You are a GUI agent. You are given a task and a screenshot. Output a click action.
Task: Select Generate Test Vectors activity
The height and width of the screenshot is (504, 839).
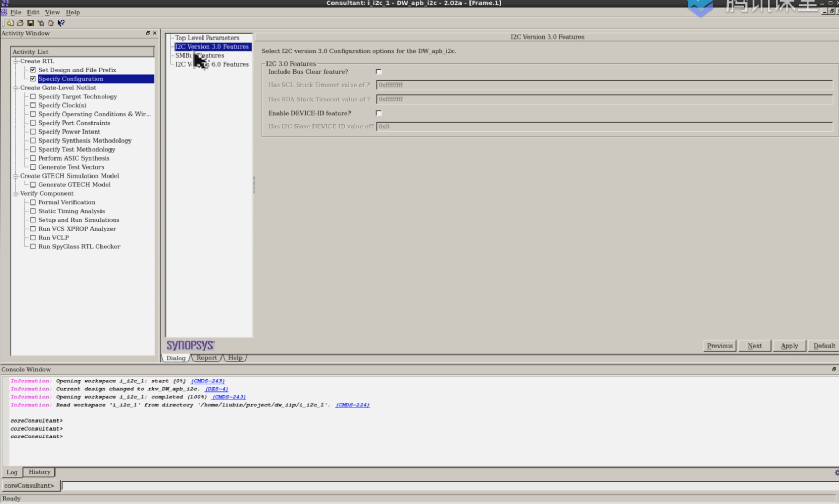pyautogui.click(x=71, y=167)
